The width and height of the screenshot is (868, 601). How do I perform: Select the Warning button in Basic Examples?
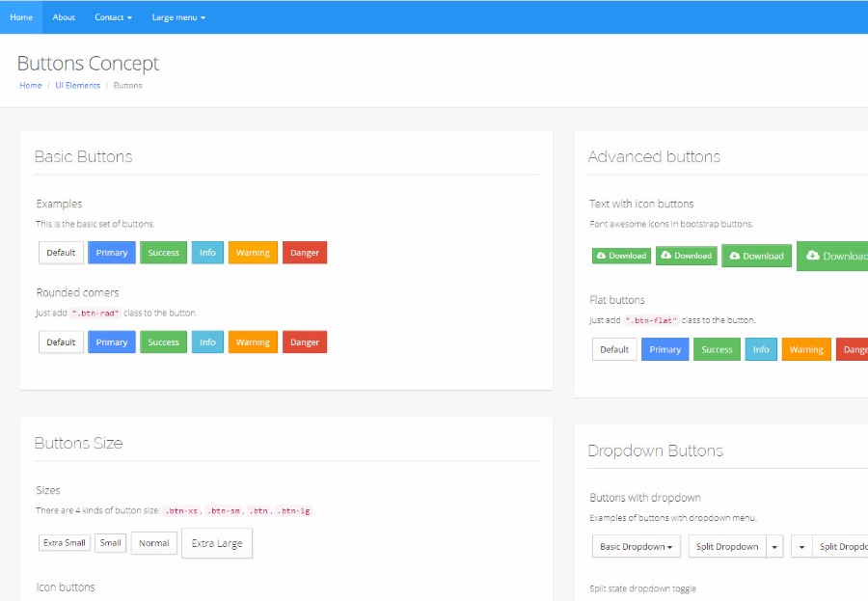253,253
